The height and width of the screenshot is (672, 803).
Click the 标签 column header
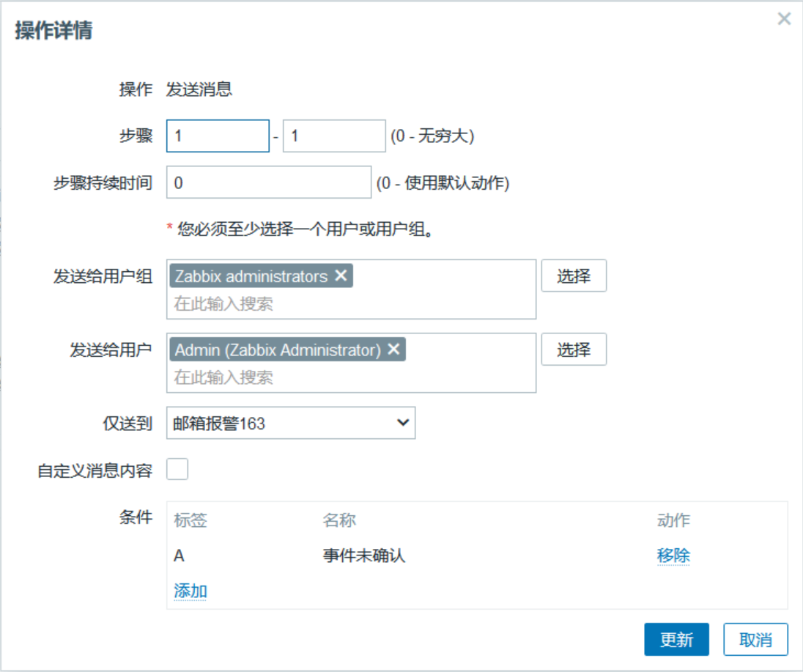click(x=190, y=520)
